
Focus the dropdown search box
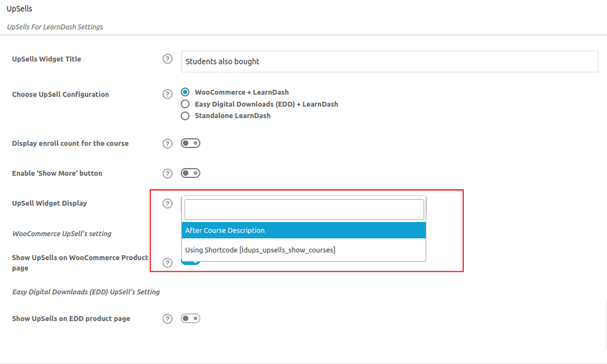[303, 209]
